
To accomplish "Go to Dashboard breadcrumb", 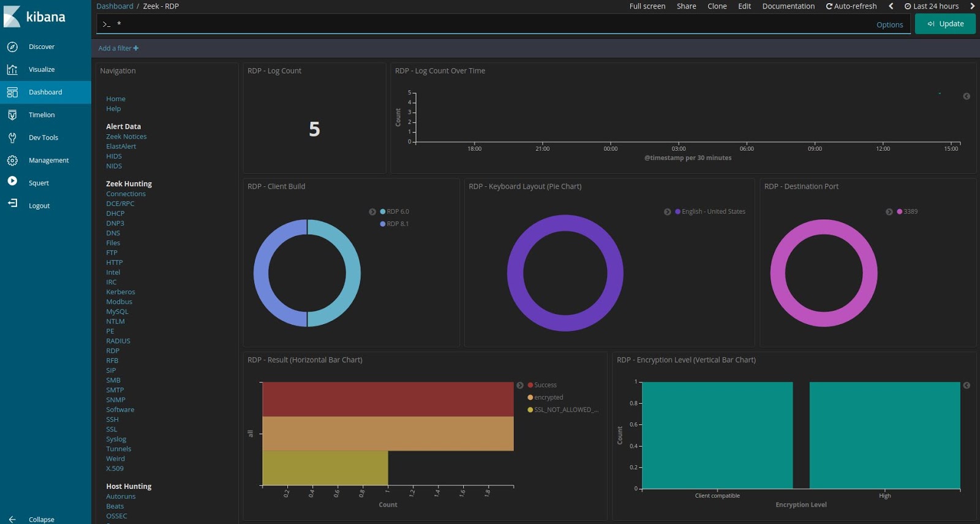I will pos(115,6).
